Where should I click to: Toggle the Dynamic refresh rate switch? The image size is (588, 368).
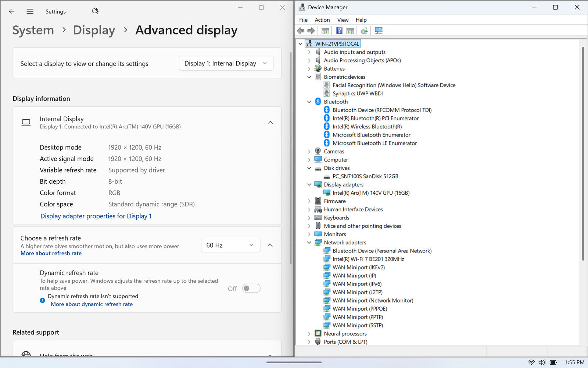(251, 289)
